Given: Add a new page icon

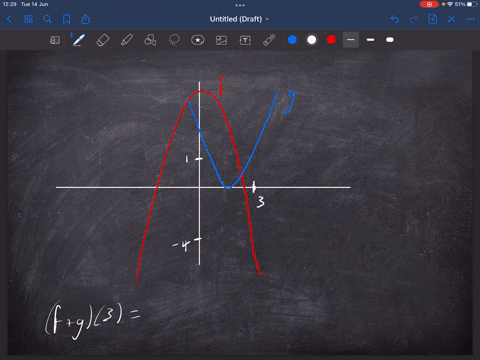Looking at the screenshot, I should coord(433,19).
